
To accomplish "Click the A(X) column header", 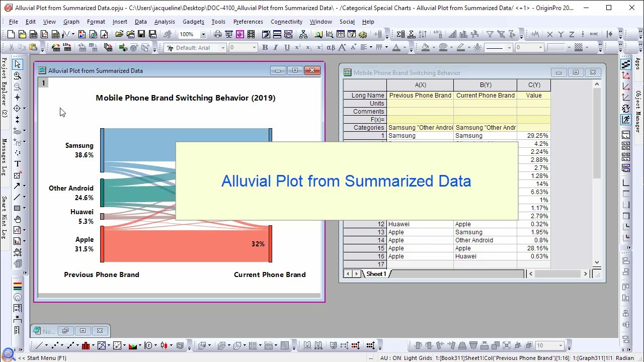I will tap(420, 85).
